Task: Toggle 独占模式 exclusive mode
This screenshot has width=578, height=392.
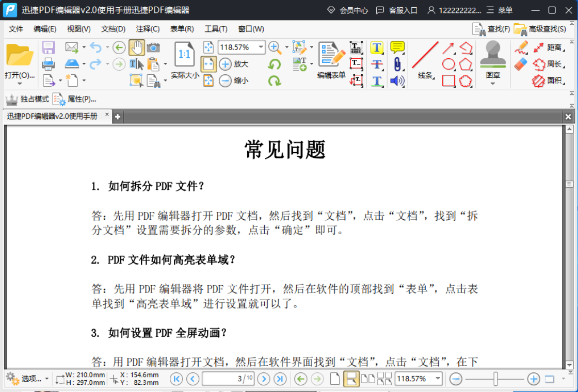Action: click(x=27, y=99)
